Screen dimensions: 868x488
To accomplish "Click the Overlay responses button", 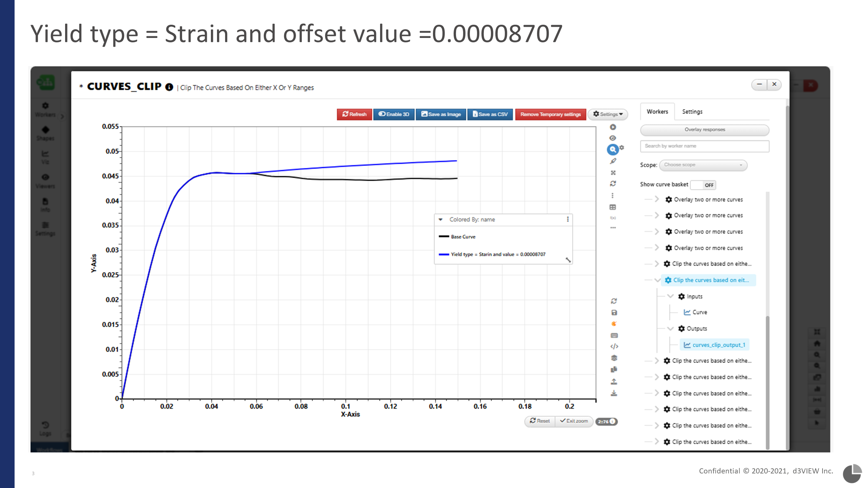I will tap(705, 130).
